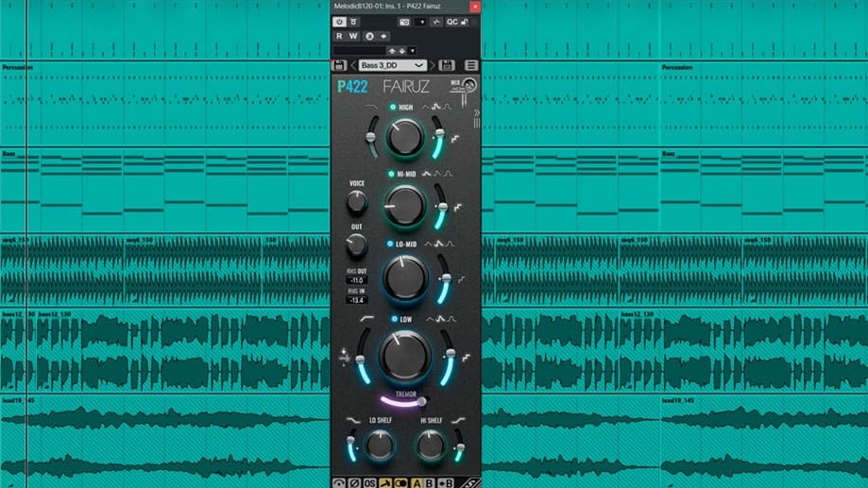Click the low shelf curve icon
Screen dimensions: 868x488
click(x=353, y=420)
